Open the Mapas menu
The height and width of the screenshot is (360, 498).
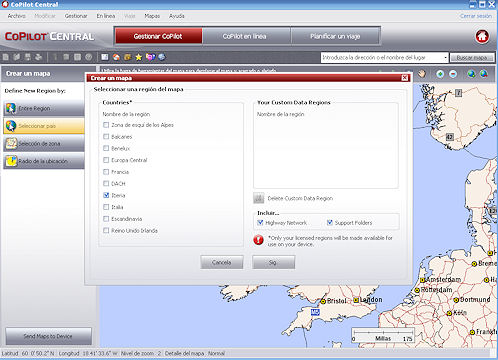click(152, 16)
